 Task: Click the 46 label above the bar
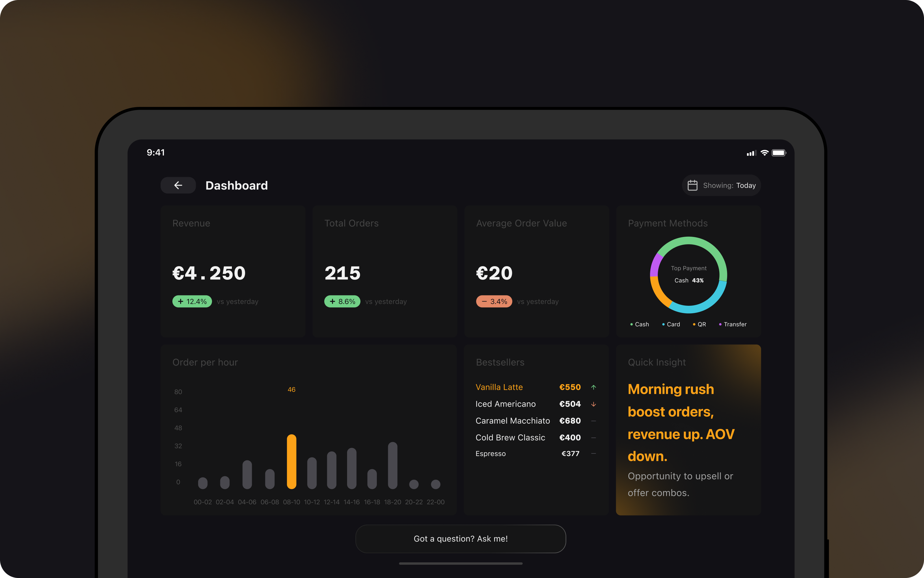pyautogui.click(x=291, y=390)
